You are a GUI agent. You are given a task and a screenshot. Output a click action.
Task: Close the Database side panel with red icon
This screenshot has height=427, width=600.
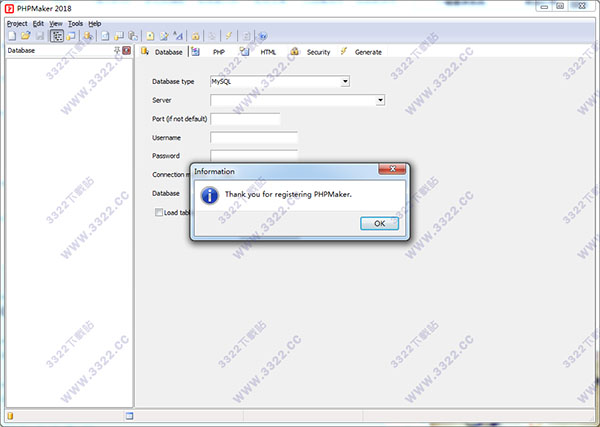point(126,50)
